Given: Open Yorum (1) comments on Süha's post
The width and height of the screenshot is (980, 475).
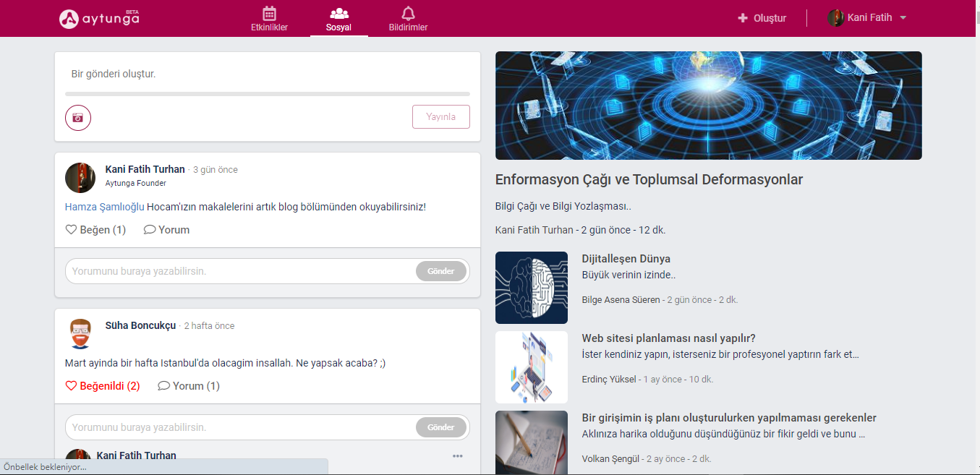Looking at the screenshot, I should tap(189, 386).
